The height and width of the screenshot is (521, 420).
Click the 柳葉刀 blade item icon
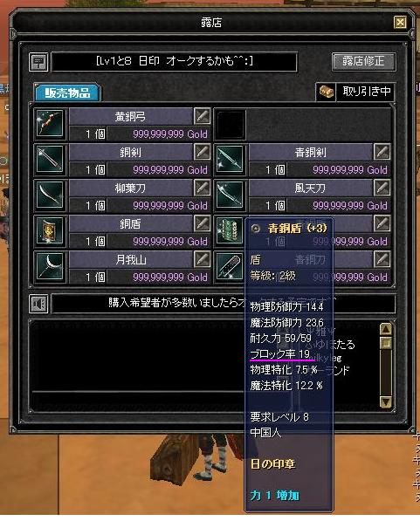pos(50,195)
